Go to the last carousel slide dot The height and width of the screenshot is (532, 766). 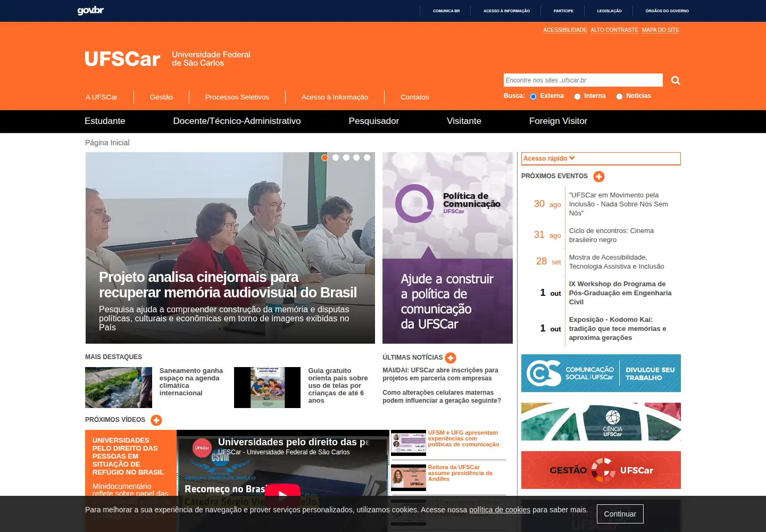tap(367, 157)
